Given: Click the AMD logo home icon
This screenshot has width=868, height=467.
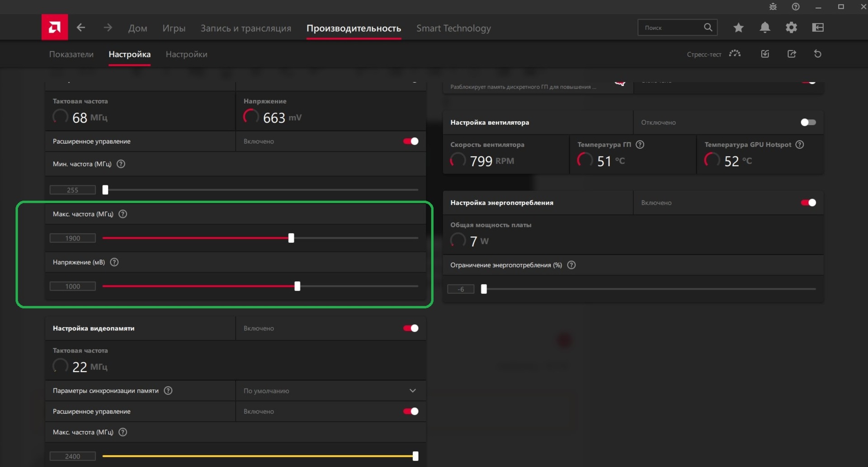Looking at the screenshot, I should [55, 28].
